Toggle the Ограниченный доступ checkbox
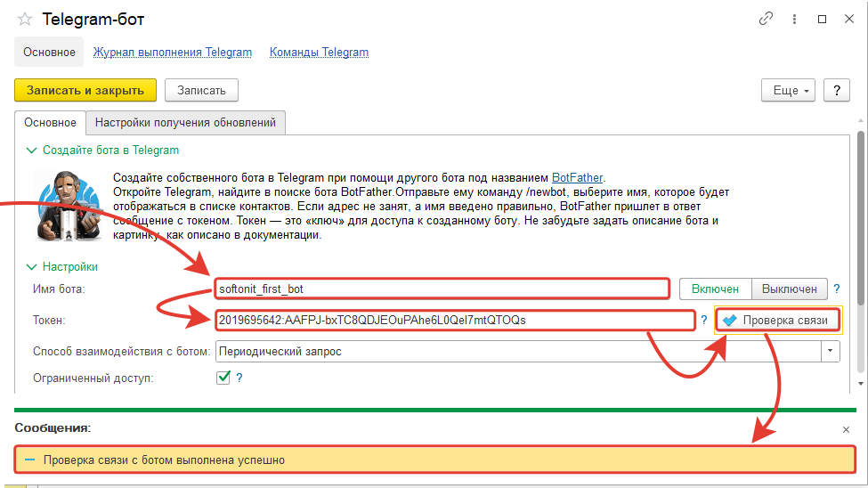The height and width of the screenshot is (488, 868). click(x=223, y=378)
